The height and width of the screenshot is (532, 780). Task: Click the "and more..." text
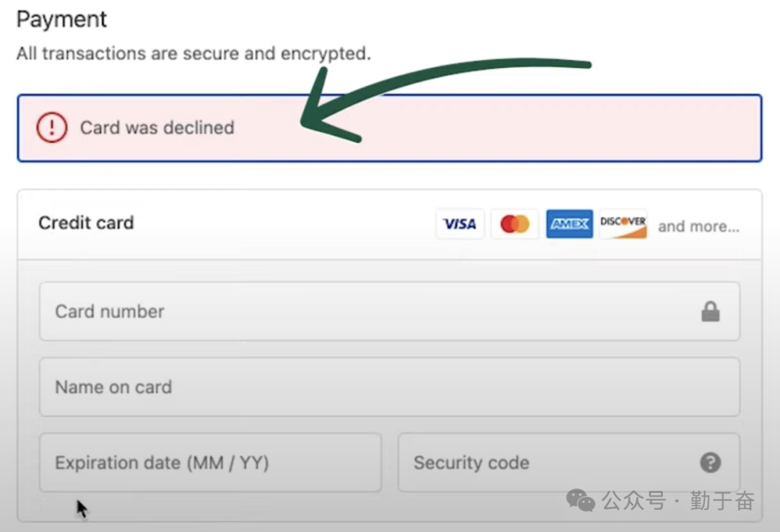point(698,227)
